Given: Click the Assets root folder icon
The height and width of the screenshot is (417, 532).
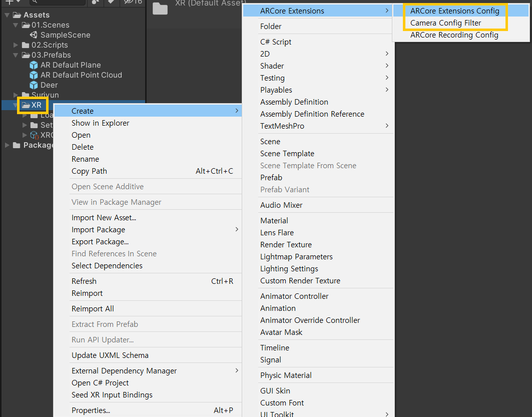Looking at the screenshot, I should pyautogui.click(x=17, y=15).
